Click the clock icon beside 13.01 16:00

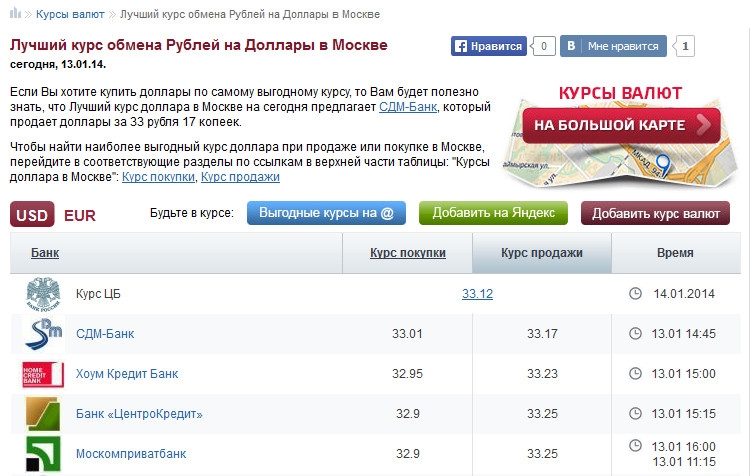(x=635, y=446)
